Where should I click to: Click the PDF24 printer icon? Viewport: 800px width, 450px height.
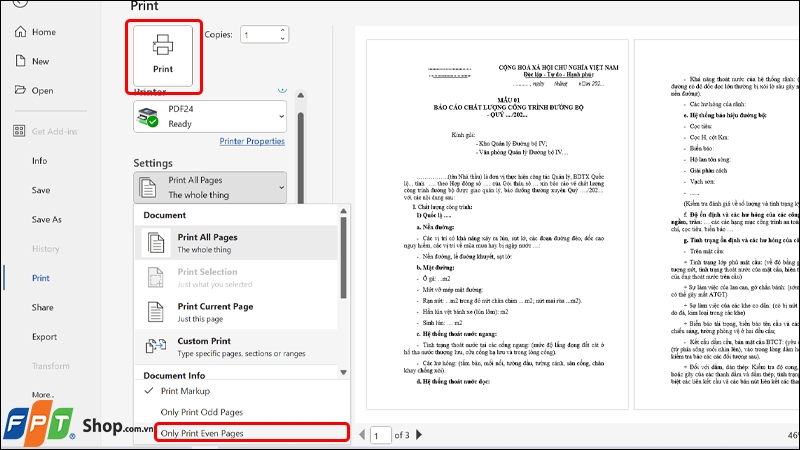[x=148, y=117]
